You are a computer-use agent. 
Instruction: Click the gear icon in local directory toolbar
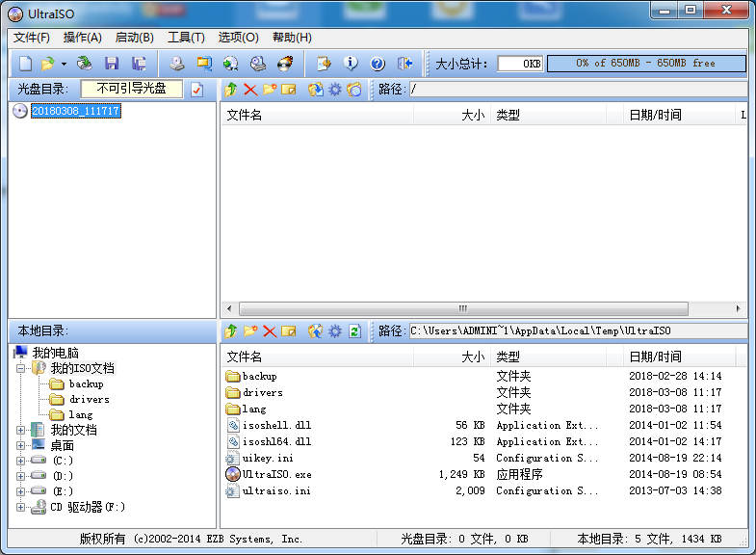(334, 331)
